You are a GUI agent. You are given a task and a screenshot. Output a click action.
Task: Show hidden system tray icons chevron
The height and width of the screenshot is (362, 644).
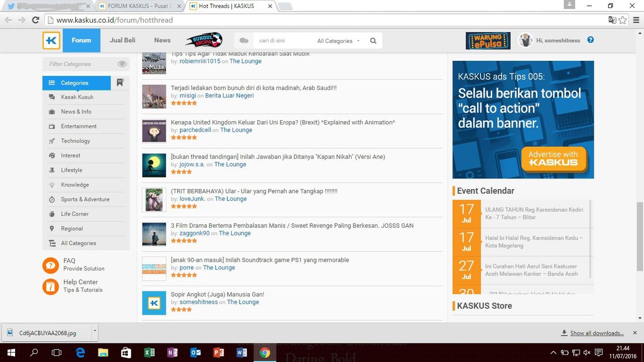(x=554, y=352)
